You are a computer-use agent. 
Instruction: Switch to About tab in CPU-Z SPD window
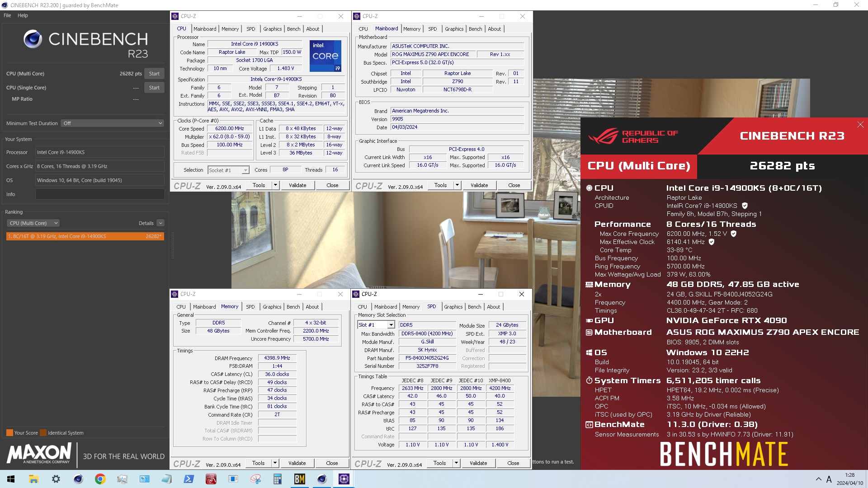[493, 307]
